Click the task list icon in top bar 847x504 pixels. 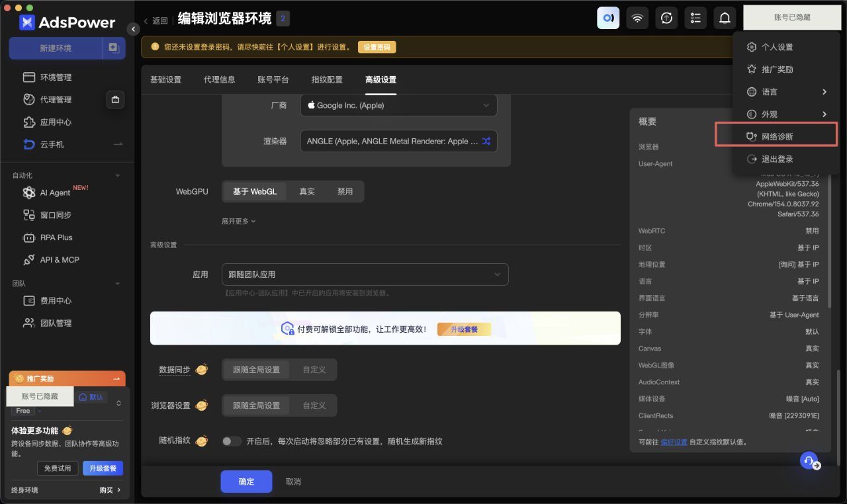pos(695,18)
